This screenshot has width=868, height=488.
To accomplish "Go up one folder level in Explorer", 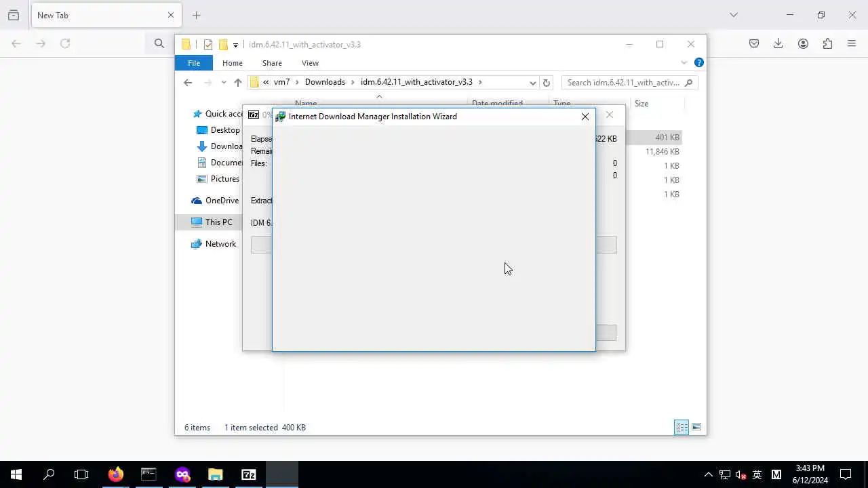I will click(237, 83).
